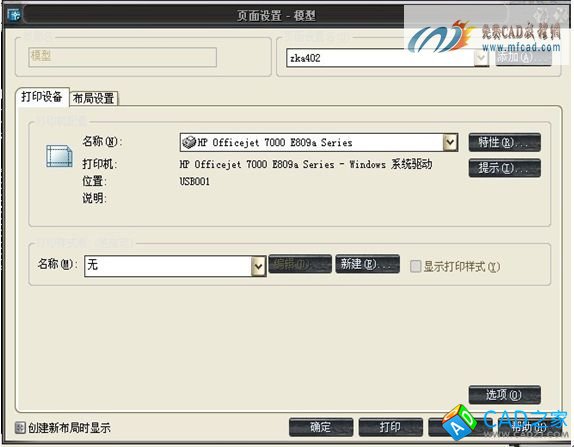The image size is (574, 447).
Task: Click the 提示 hints button
Action: pyautogui.click(x=504, y=168)
